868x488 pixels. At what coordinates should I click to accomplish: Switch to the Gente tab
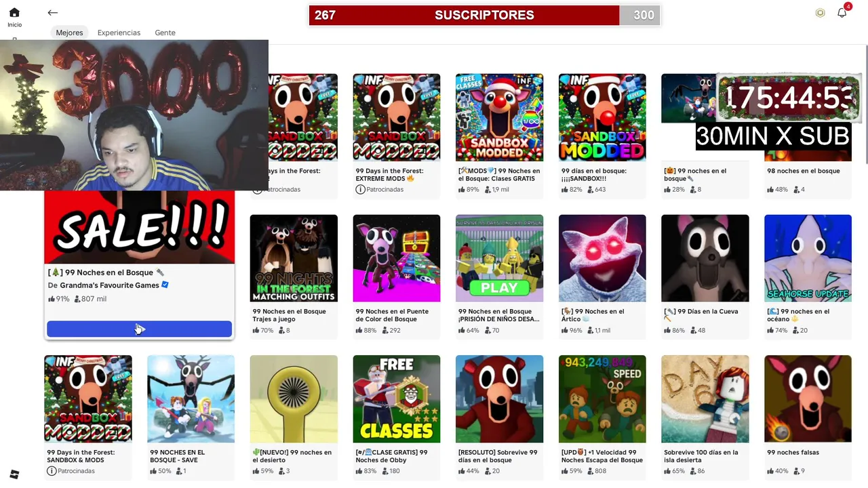[x=165, y=33]
